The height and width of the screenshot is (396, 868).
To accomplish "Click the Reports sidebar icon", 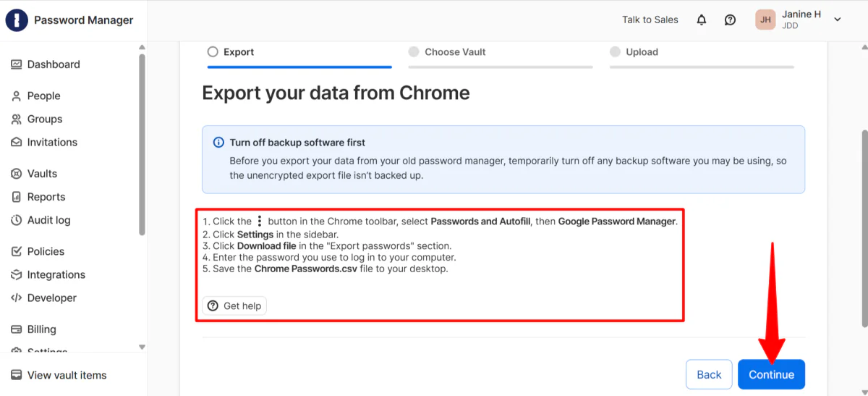I will [17, 197].
